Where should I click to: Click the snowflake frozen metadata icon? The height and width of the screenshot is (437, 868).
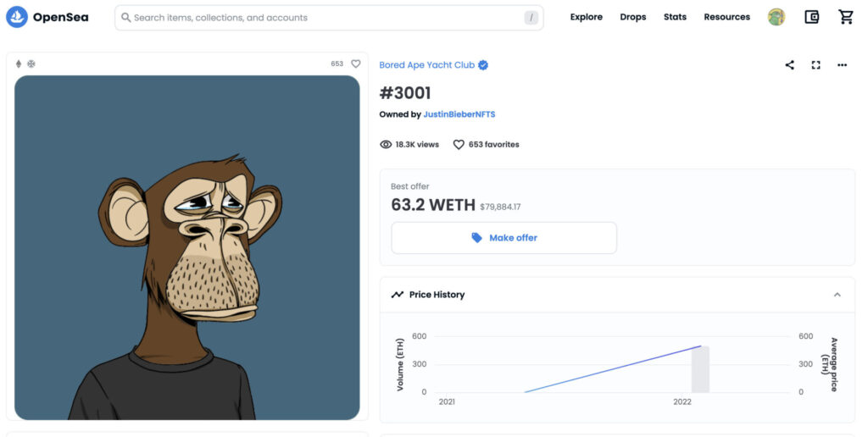[31, 64]
